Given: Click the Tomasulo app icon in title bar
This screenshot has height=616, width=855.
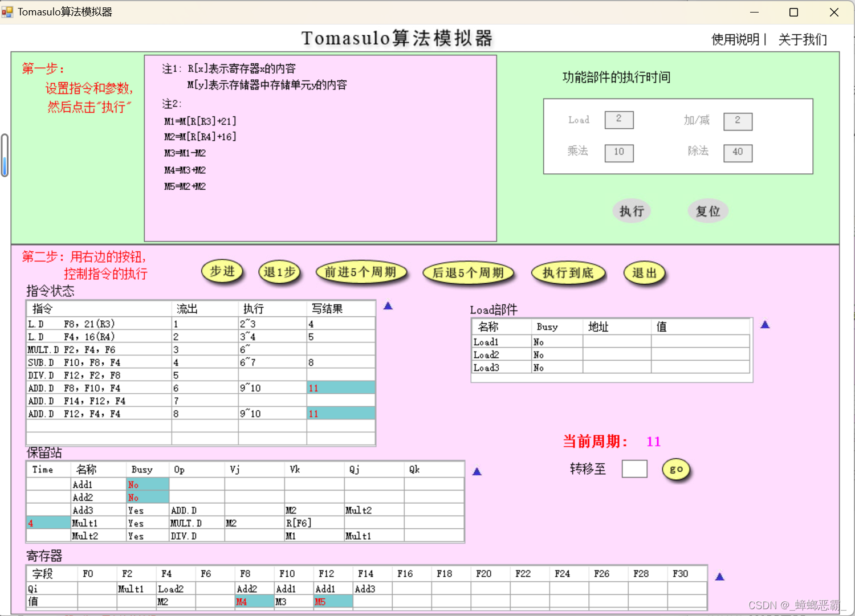Looking at the screenshot, I should (7, 12).
